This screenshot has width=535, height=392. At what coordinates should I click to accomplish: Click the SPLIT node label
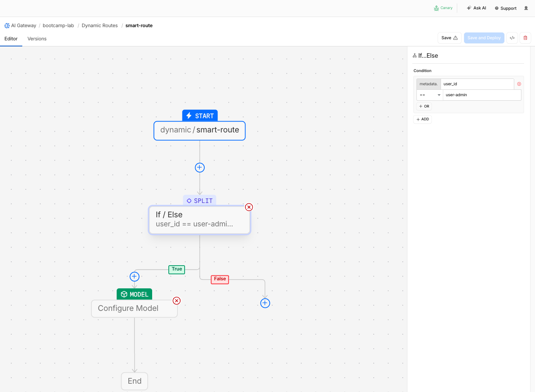200,201
